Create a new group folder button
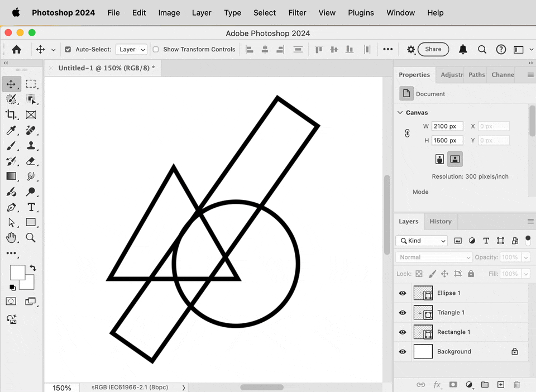The image size is (536, 392). point(485,385)
